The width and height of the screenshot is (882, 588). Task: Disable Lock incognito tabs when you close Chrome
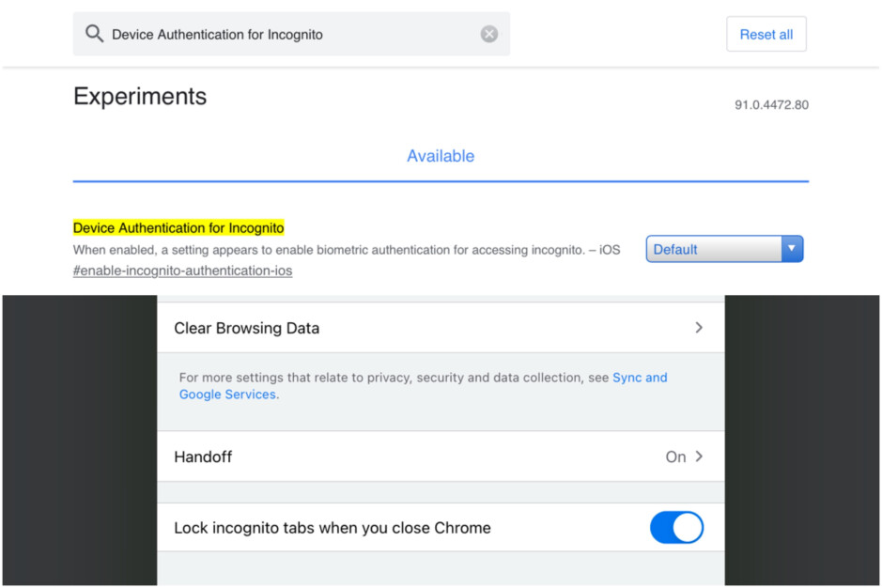676,527
